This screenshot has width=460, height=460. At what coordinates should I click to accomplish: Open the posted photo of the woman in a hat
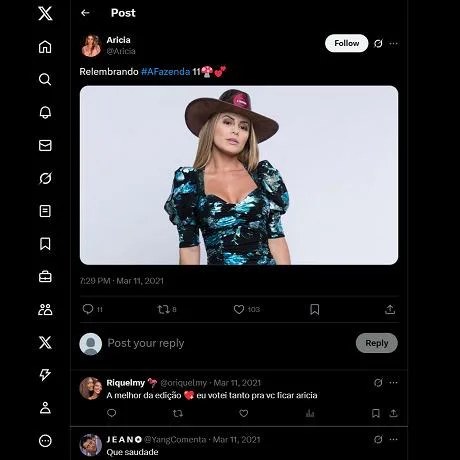pyautogui.click(x=239, y=175)
